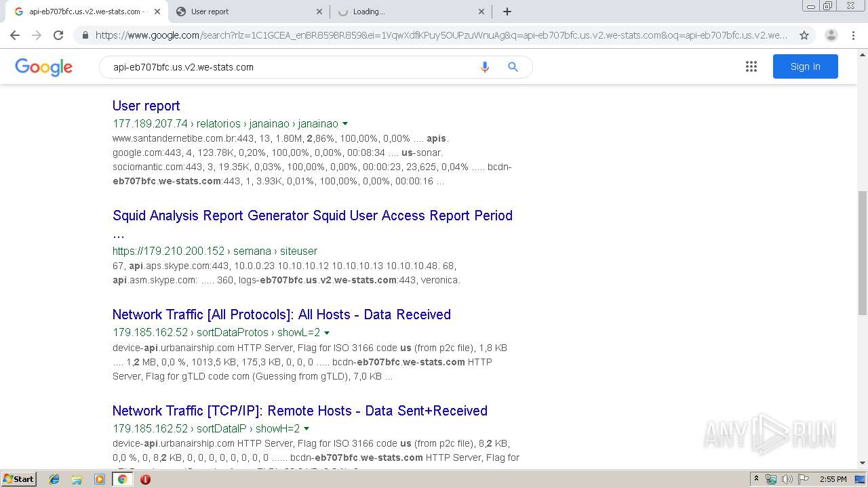Click the Sign in button

(805, 66)
